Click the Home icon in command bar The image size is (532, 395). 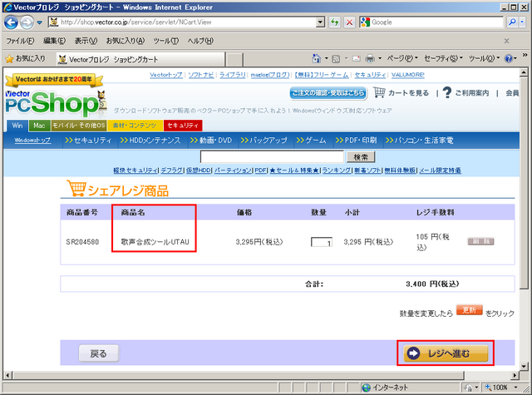316,59
